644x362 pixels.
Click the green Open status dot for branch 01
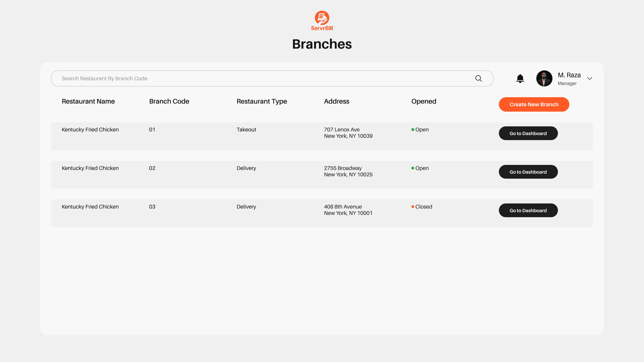pyautogui.click(x=413, y=130)
